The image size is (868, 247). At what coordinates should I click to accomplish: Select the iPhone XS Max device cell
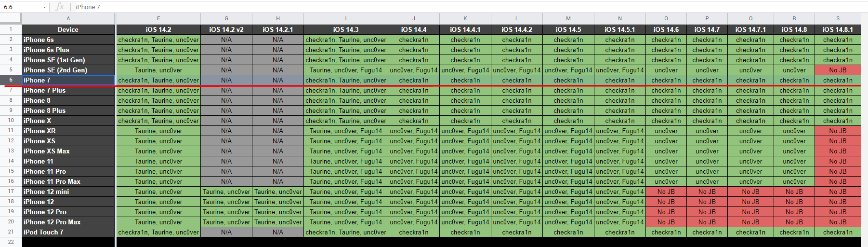(68, 151)
